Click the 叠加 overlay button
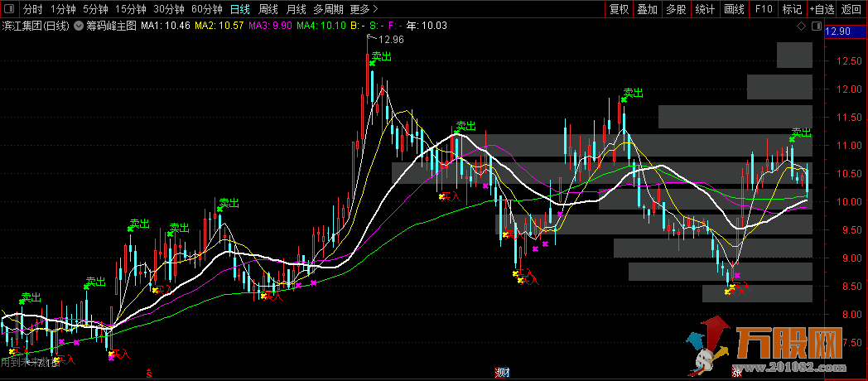868x381 pixels. pyautogui.click(x=647, y=9)
